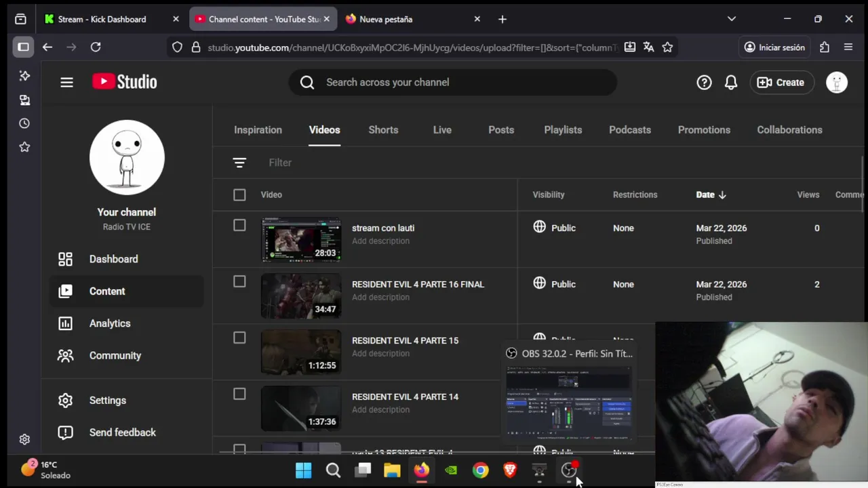Switch to the Promotions tab
This screenshot has width=868, height=488.
point(704,130)
